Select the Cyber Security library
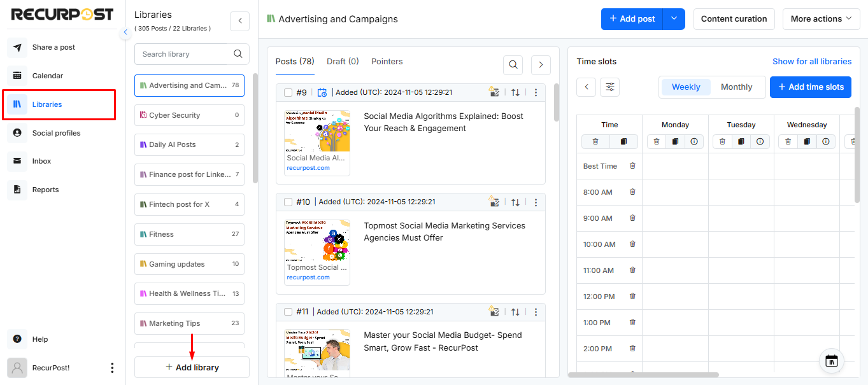 [x=189, y=115]
